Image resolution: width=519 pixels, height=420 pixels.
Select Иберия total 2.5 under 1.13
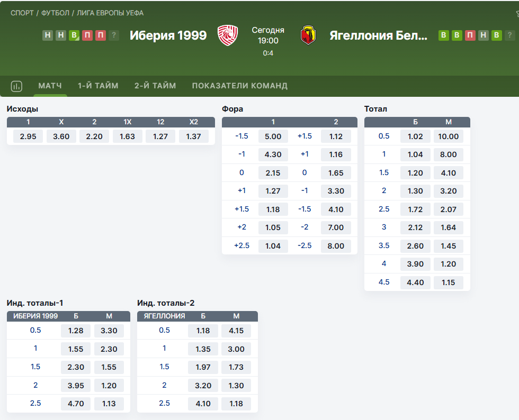tap(109, 404)
